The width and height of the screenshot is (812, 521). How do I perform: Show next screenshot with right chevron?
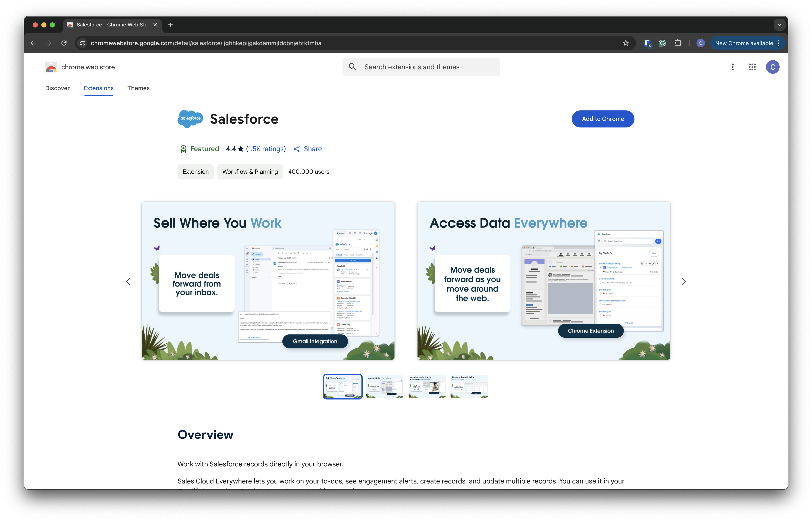point(683,281)
